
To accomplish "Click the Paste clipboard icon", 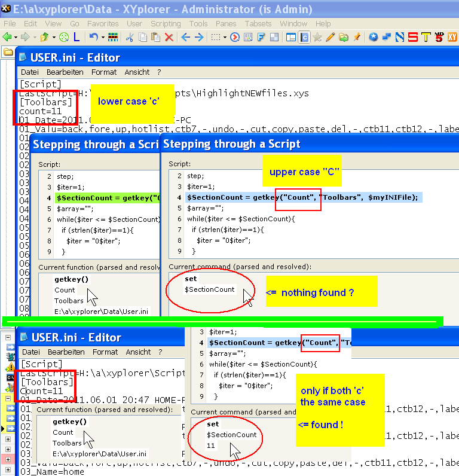I will (155, 37).
